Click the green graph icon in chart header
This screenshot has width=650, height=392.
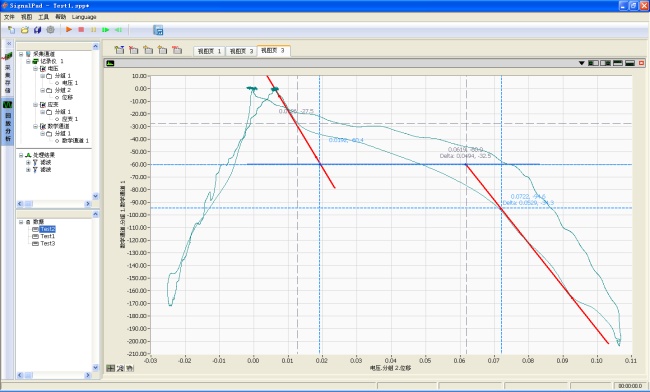(x=110, y=63)
